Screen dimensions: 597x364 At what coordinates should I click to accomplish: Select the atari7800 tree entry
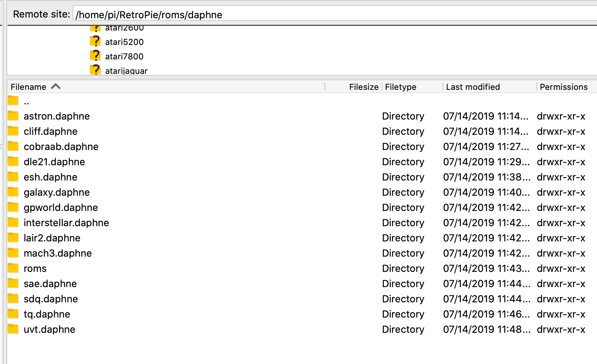click(x=124, y=56)
